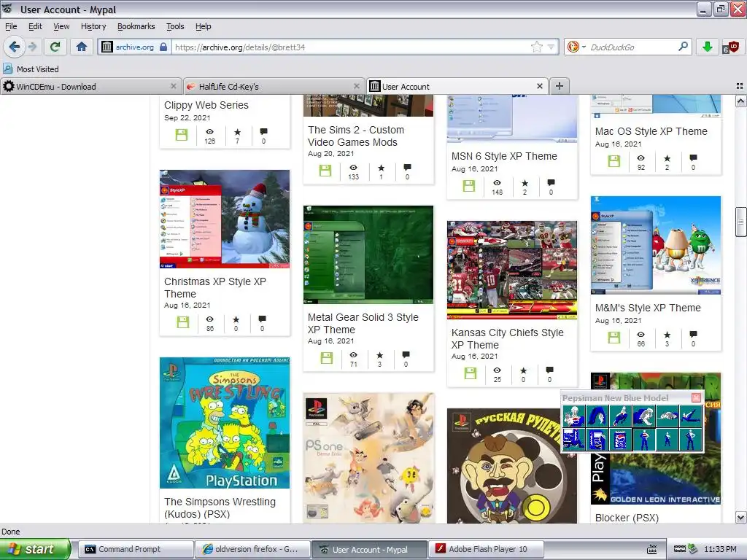Open the History menu
Image resolution: width=747 pixels, height=560 pixels.
(x=93, y=27)
